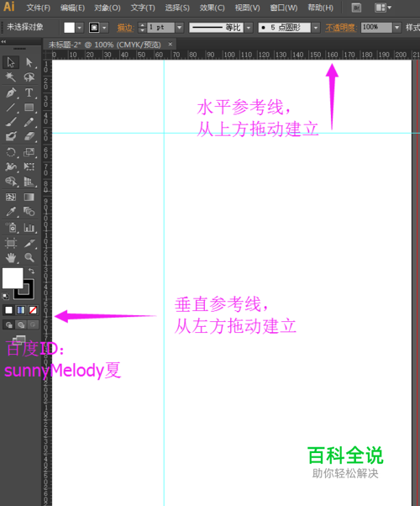420x506 pixels.
Task: Open 文字(T) menu
Action: tap(143, 8)
